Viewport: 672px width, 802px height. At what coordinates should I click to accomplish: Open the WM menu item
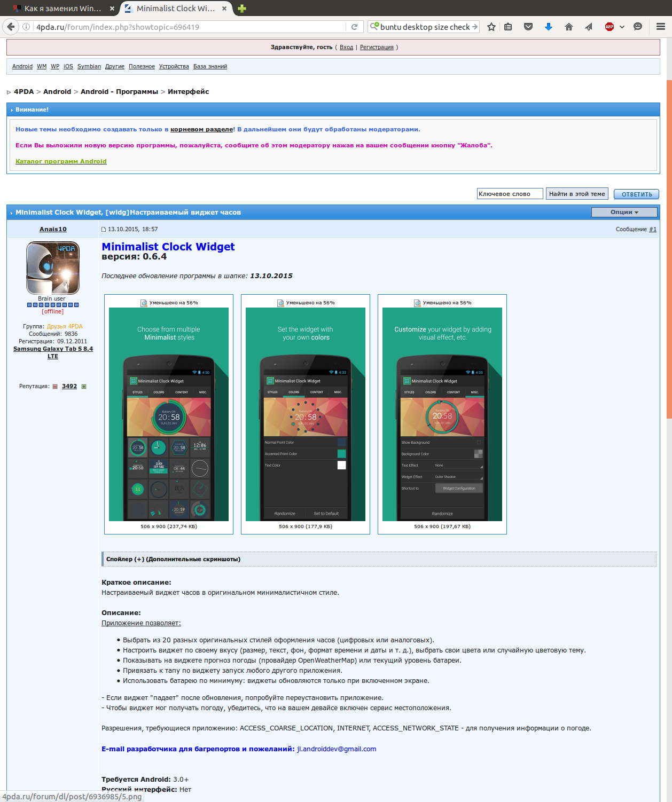42,67
